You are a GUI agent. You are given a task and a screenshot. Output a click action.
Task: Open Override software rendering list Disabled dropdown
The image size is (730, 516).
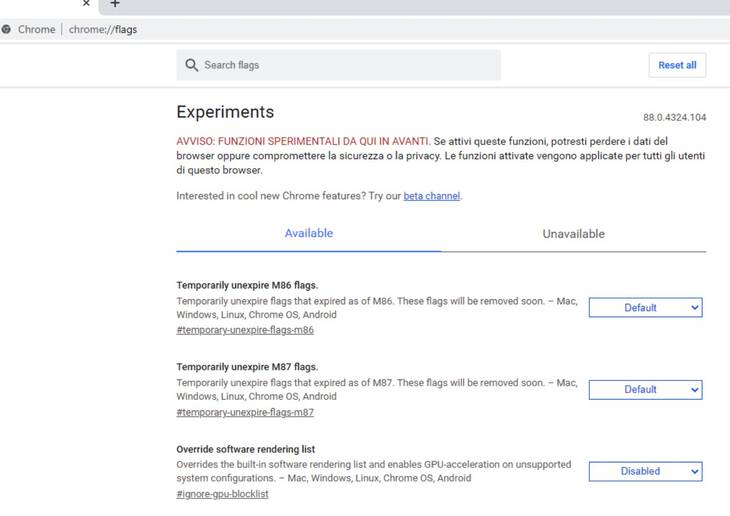(645, 471)
